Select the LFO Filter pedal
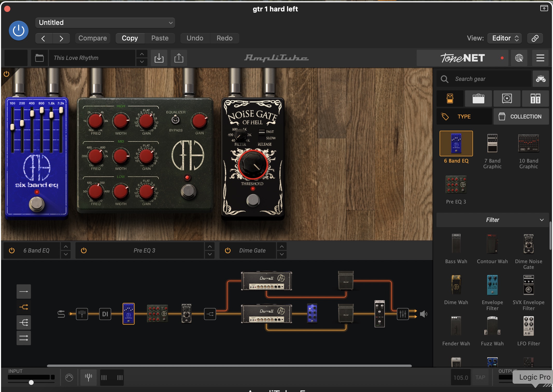Image resolution: width=553 pixels, height=392 pixels. point(529,326)
